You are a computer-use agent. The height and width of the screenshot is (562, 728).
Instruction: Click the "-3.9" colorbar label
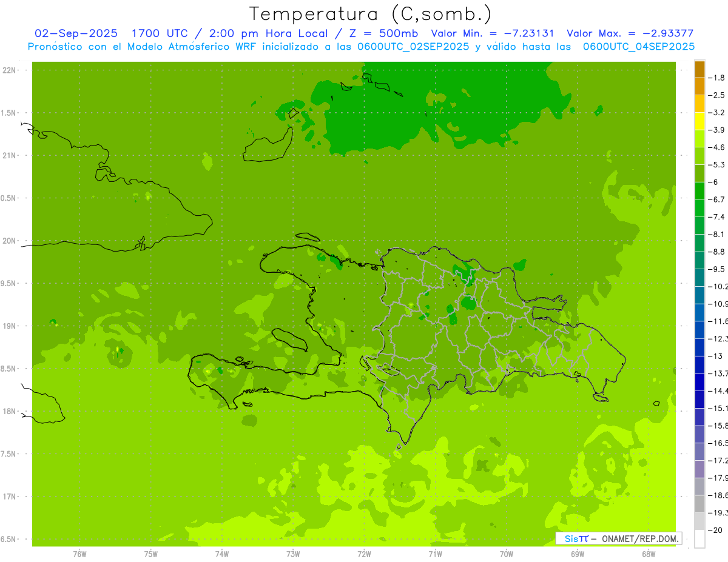718,130
